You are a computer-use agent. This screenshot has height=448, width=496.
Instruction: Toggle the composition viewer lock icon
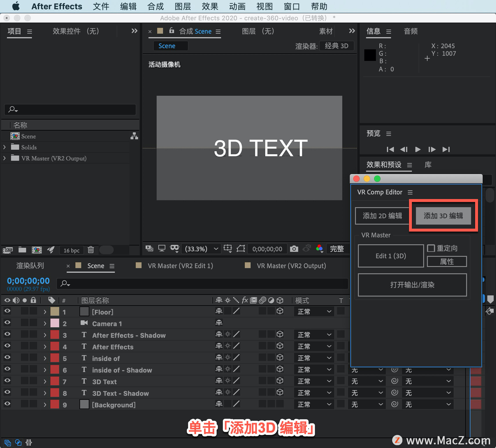tap(172, 30)
